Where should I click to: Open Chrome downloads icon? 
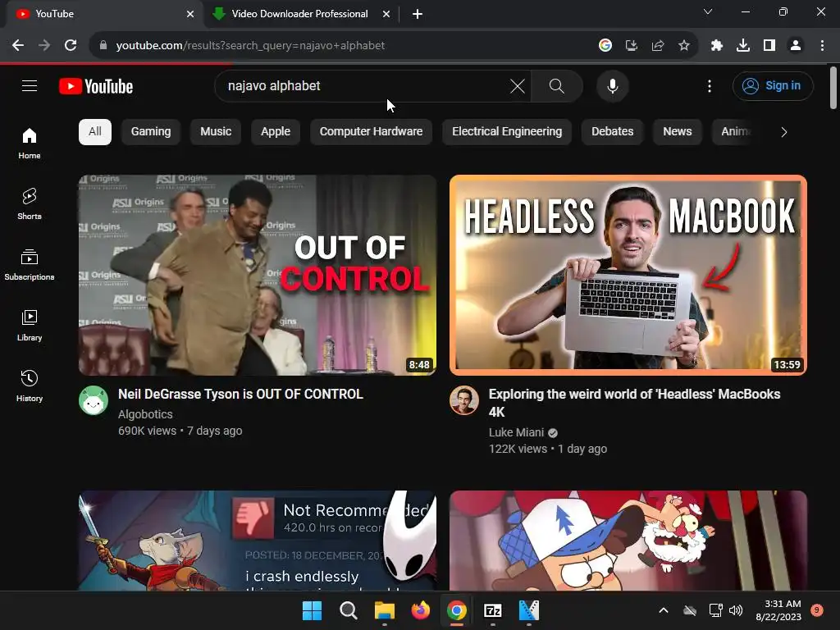pyautogui.click(x=743, y=46)
